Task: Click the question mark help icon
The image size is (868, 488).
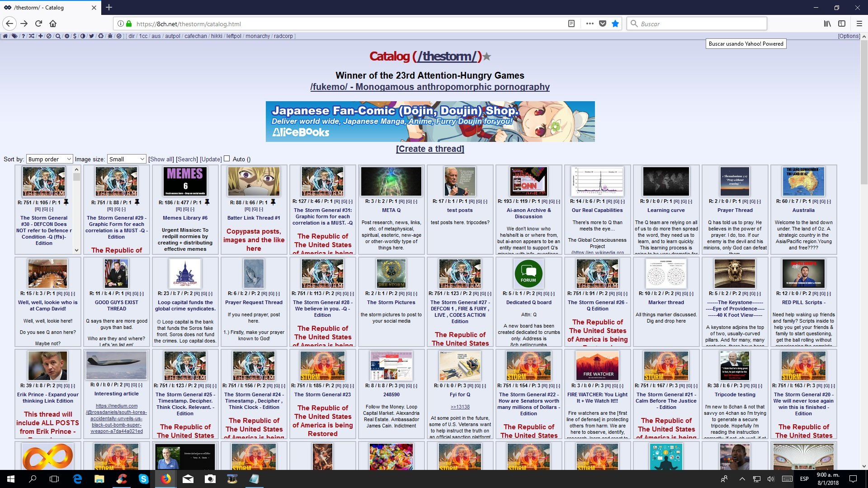Action: click(24, 36)
